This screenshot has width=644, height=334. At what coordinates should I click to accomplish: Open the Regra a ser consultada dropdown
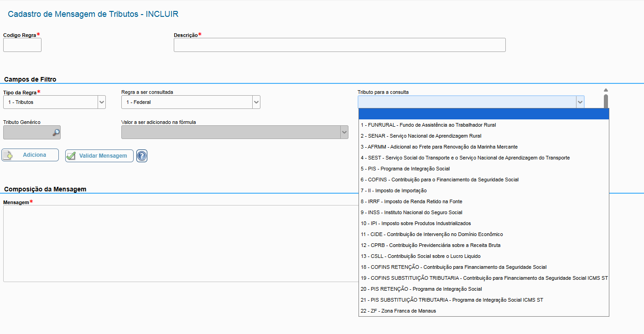pyautogui.click(x=256, y=103)
